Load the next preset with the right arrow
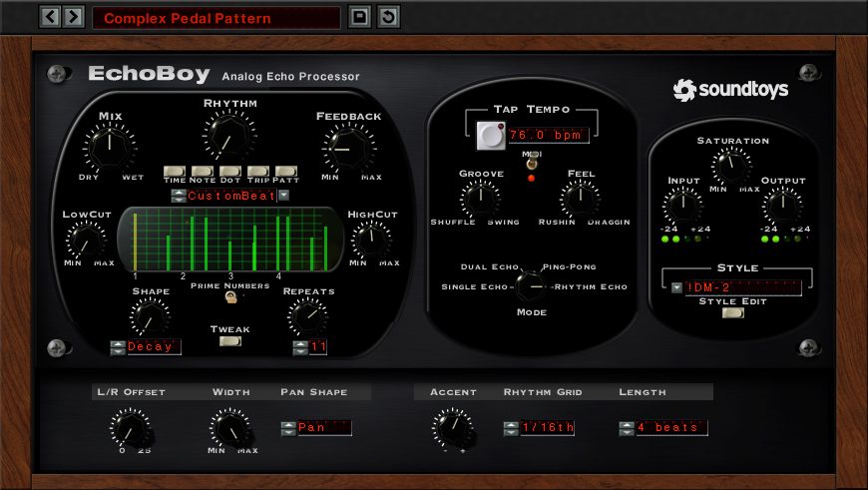The height and width of the screenshot is (490, 868). tap(73, 17)
